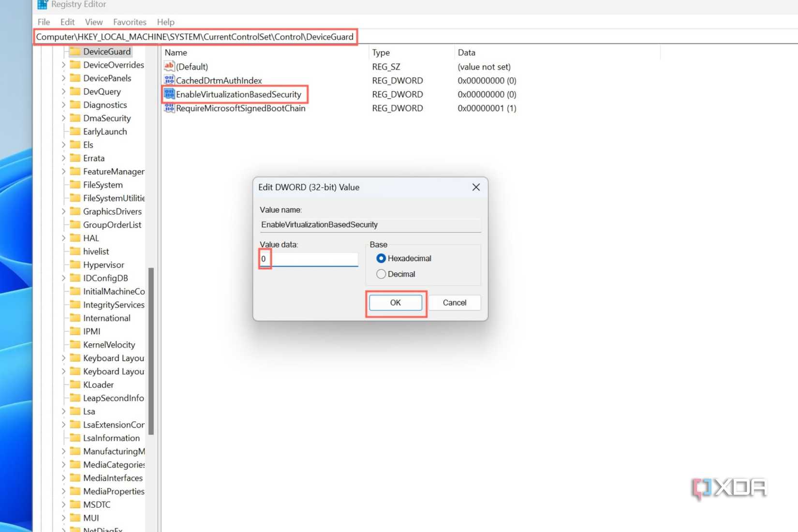Switch base to Decimal
Screen dimensions: 798x532
tap(381, 274)
